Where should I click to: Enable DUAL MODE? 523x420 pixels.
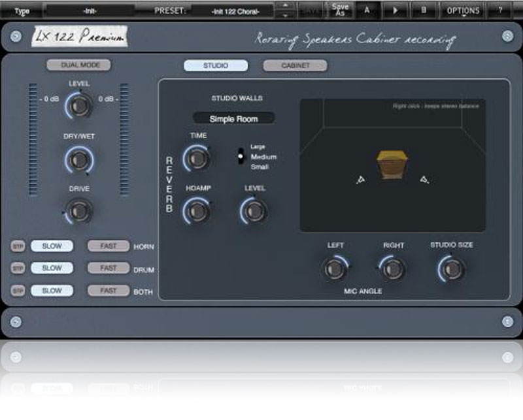click(x=78, y=65)
